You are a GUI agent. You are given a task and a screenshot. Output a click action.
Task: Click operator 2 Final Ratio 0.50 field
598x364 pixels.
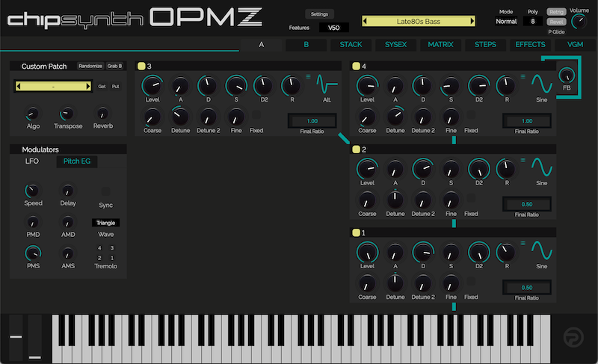(x=527, y=204)
